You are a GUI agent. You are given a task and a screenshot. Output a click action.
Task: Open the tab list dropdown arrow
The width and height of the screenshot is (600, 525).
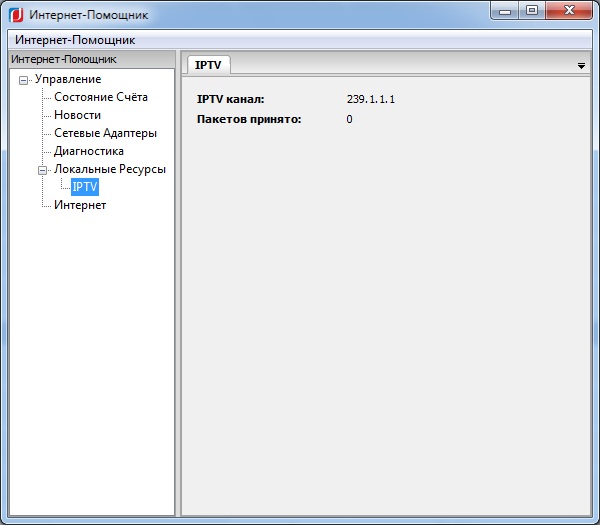(581, 65)
